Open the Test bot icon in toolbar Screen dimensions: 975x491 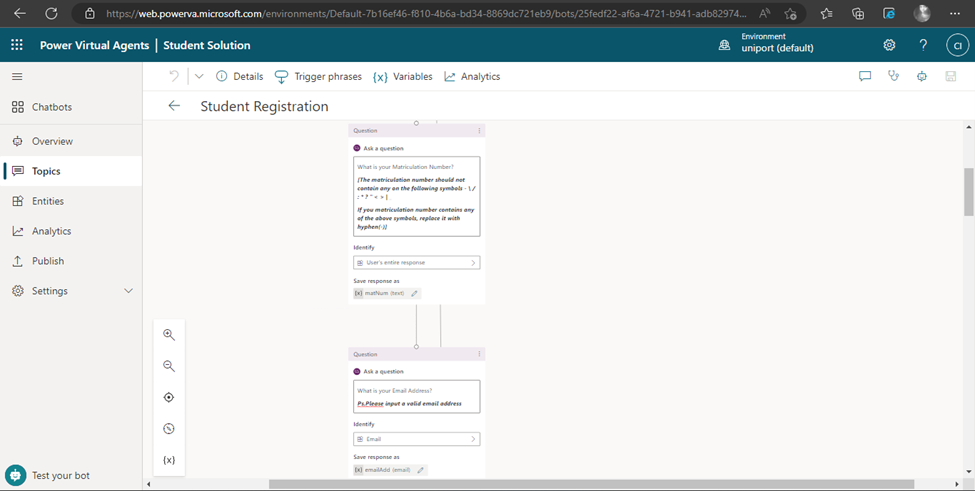tap(922, 76)
